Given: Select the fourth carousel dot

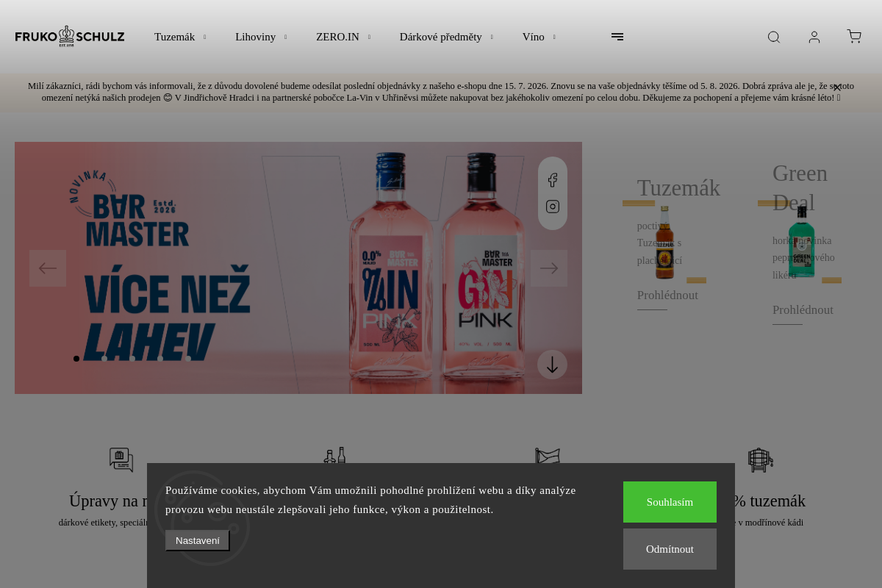Looking at the screenshot, I should (160, 359).
